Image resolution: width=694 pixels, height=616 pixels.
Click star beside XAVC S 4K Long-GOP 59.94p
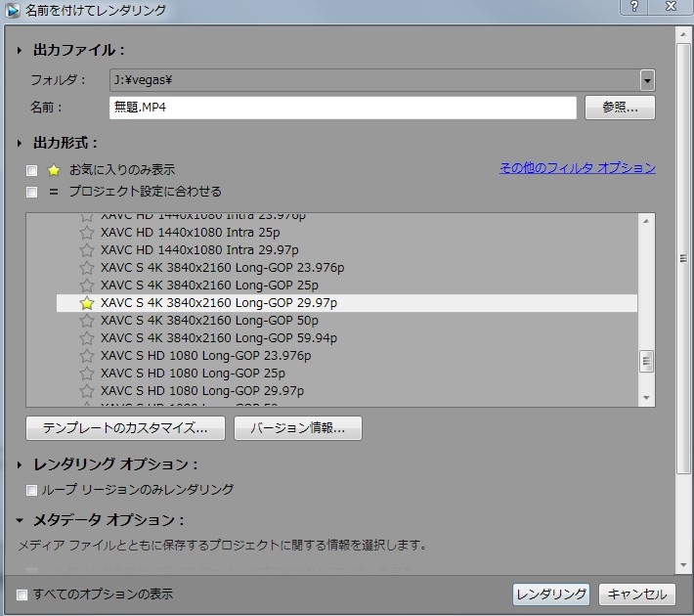pyautogui.click(x=87, y=338)
